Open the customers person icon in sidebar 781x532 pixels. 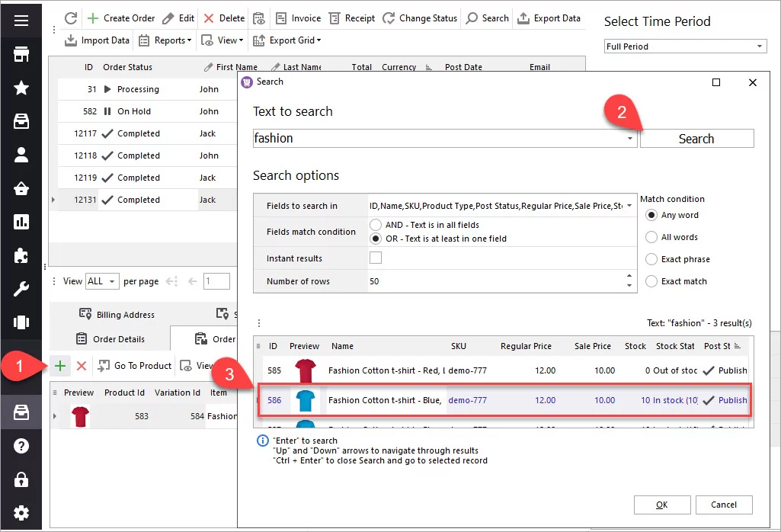pos(21,155)
